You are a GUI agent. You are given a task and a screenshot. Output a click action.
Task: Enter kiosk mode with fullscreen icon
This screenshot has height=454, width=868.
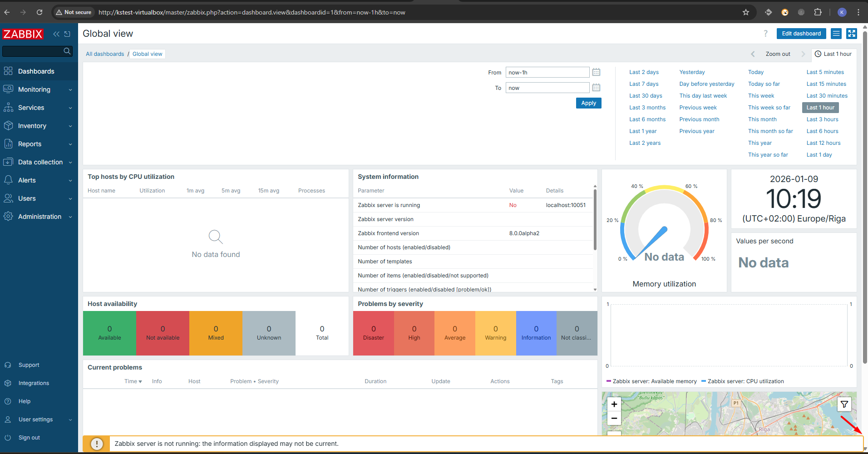point(852,34)
